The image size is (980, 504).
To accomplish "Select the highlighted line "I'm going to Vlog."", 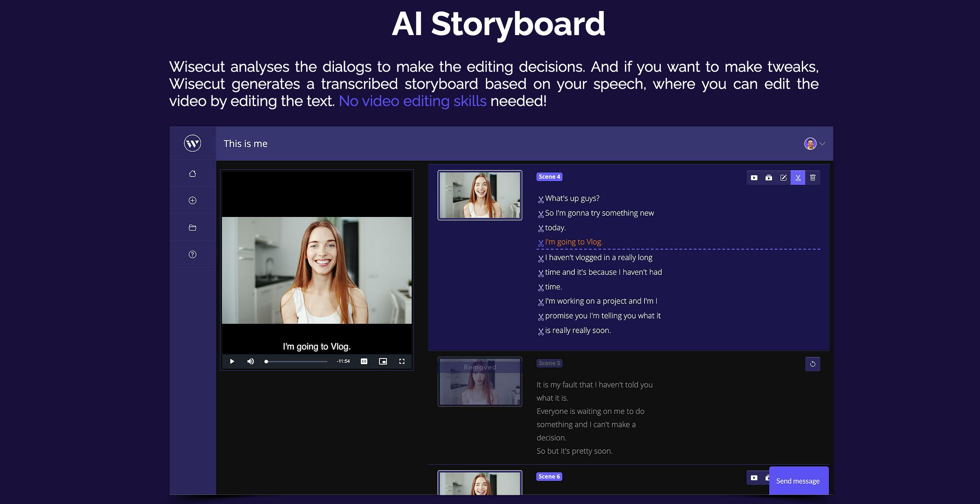I will (x=574, y=242).
